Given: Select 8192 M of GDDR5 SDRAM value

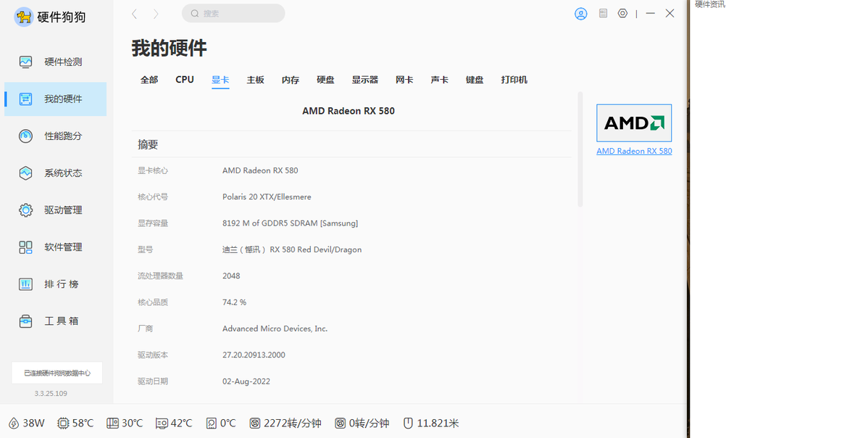Looking at the screenshot, I should [290, 223].
